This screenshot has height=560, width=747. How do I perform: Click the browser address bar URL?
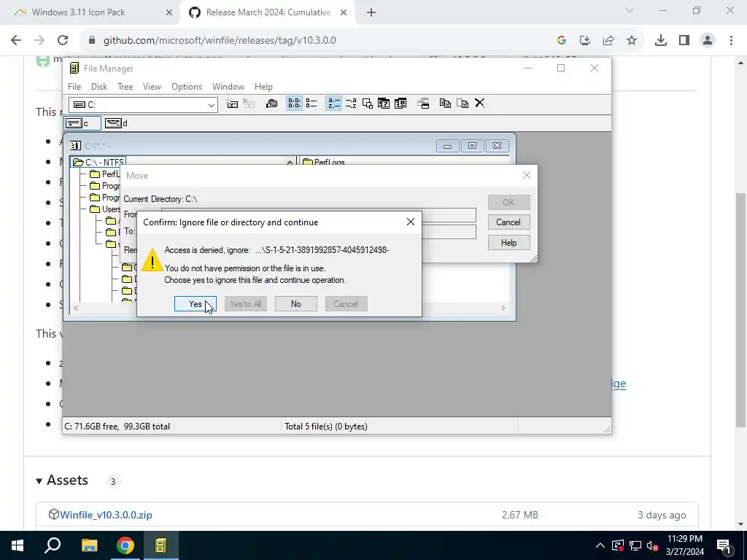point(220,41)
